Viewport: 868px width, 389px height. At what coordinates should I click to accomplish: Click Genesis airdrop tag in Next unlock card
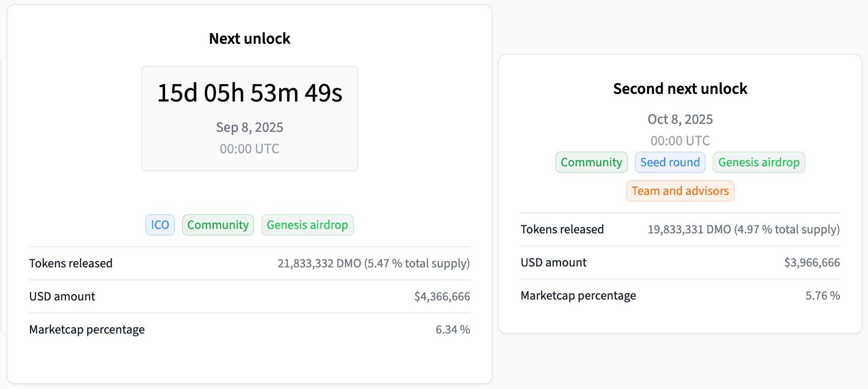tap(307, 225)
